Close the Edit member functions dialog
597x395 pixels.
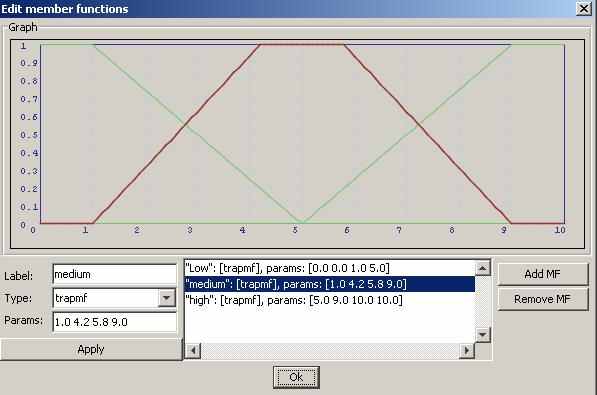583,8
